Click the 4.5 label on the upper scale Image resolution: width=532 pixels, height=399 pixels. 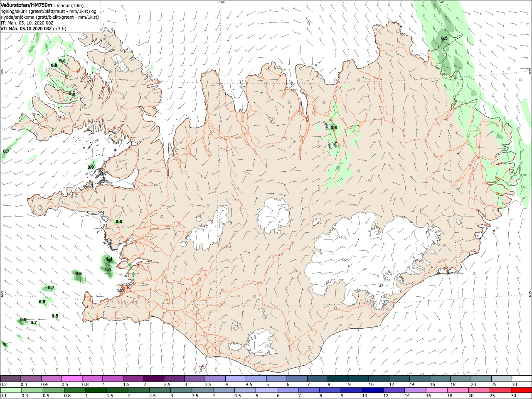click(249, 384)
